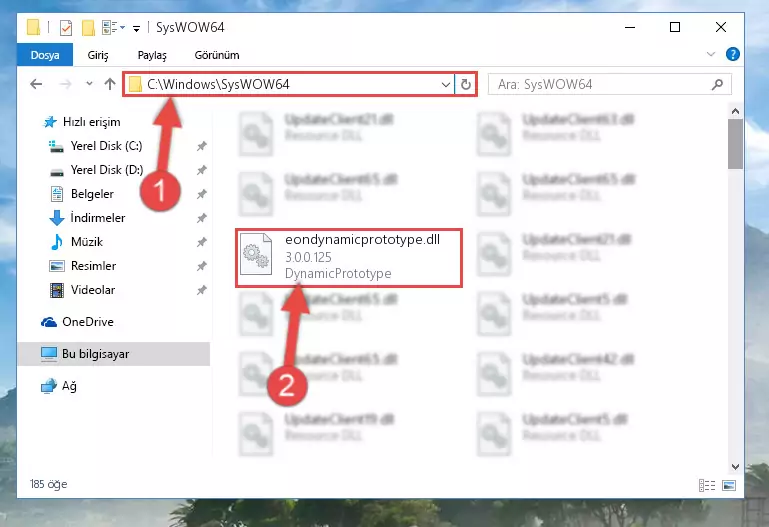Open the Paylaş ribbon tab
Viewport: 769px width, 527px height.
tap(152, 55)
